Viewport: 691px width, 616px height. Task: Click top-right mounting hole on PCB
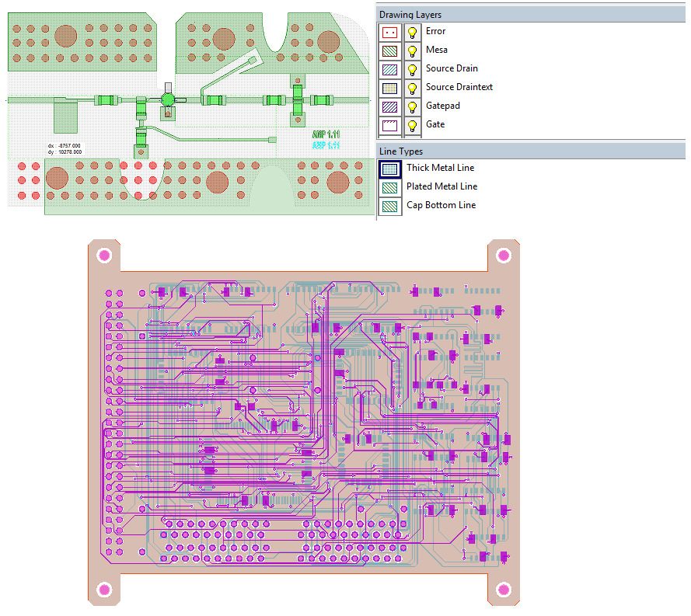pyautogui.click(x=504, y=255)
